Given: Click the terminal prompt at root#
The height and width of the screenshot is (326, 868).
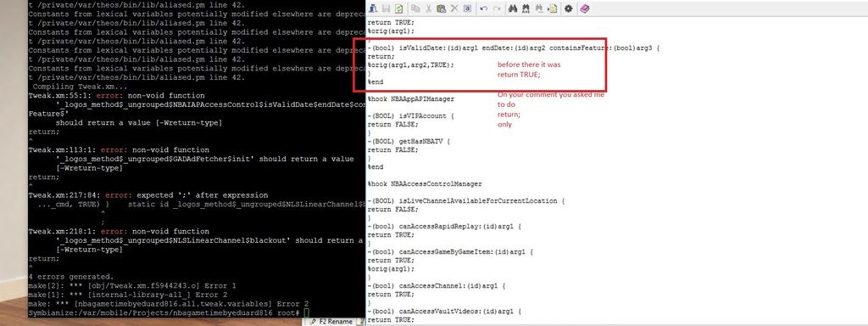Looking at the screenshot, I should [x=307, y=313].
